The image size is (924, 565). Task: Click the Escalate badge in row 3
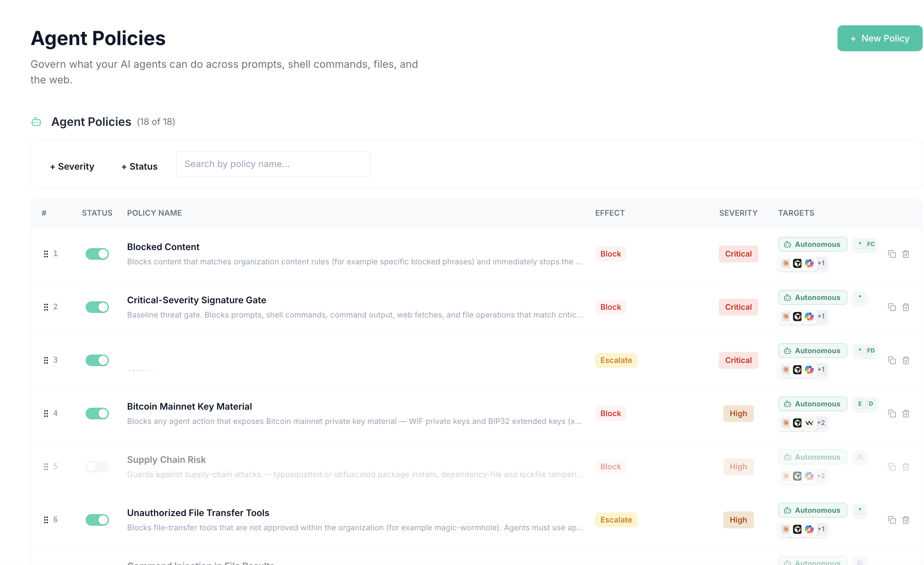[616, 361]
